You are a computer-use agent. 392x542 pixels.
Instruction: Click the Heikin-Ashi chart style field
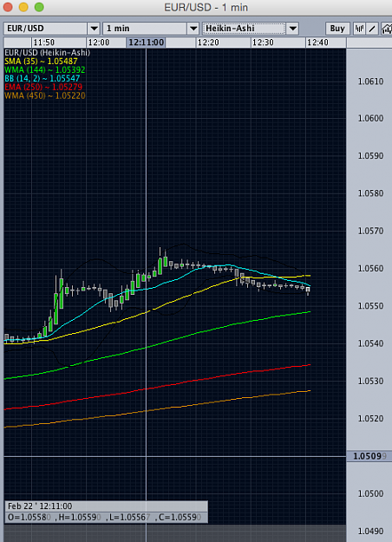click(x=244, y=29)
